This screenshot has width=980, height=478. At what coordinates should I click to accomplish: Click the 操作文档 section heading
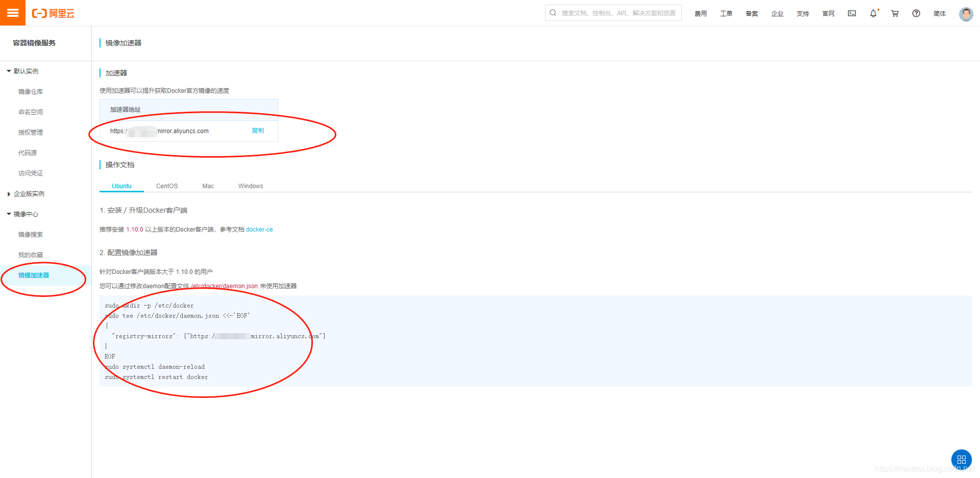tap(120, 165)
